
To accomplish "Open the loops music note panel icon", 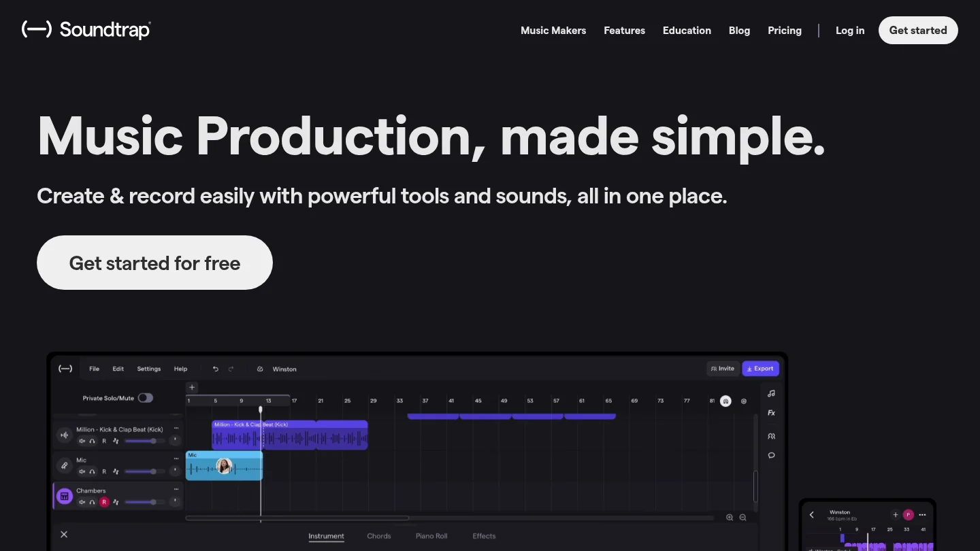I will tap(771, 393).
